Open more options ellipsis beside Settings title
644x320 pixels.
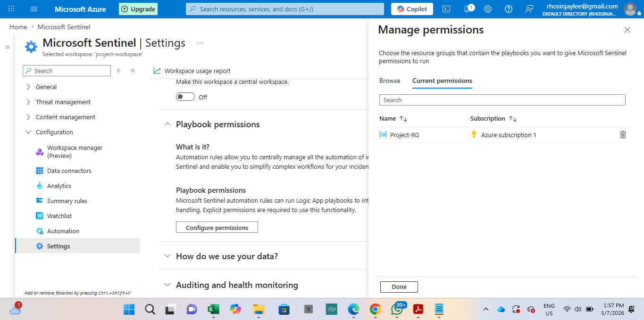coord(201,43)
